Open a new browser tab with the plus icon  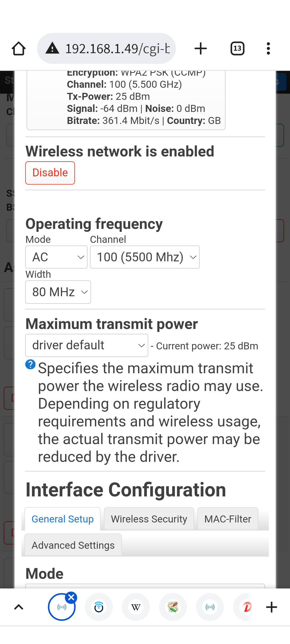pyautogui.click(x=201, y=48)
